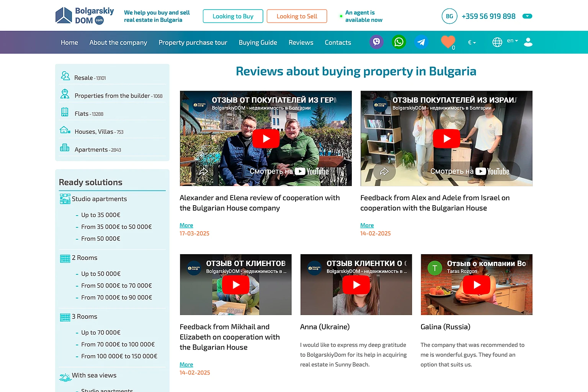This screenshot has height=392, width=588.
Task: Click the 2 Rooms section icon
Action: 65,259
